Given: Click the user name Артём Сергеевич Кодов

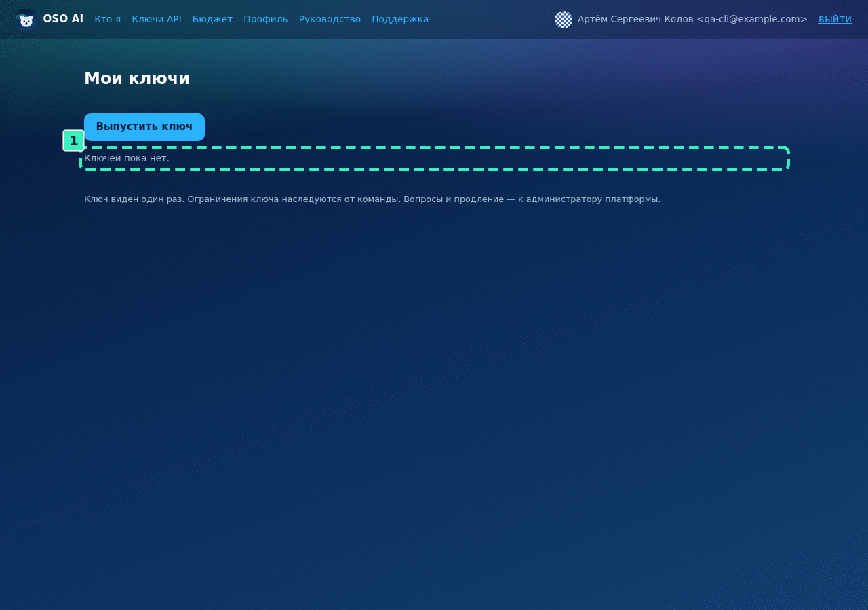Looking at the screenshot, I should pos(635,19).
